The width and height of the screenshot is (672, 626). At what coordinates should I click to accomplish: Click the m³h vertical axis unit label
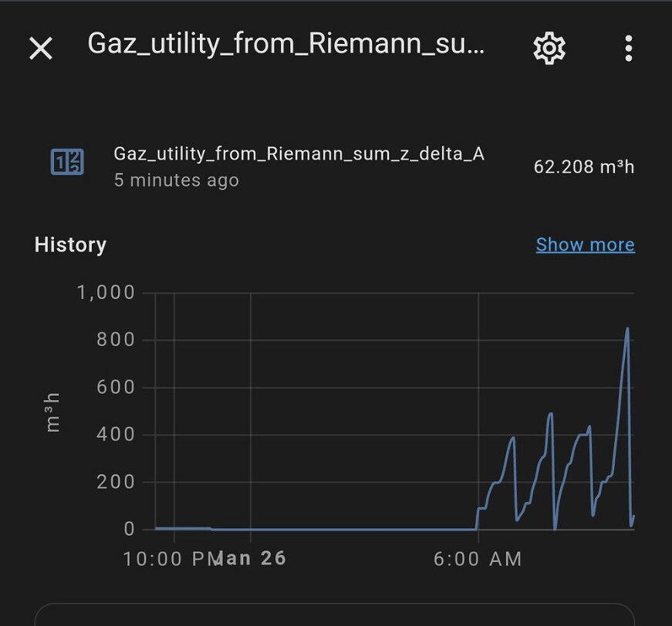pos(52,412)
